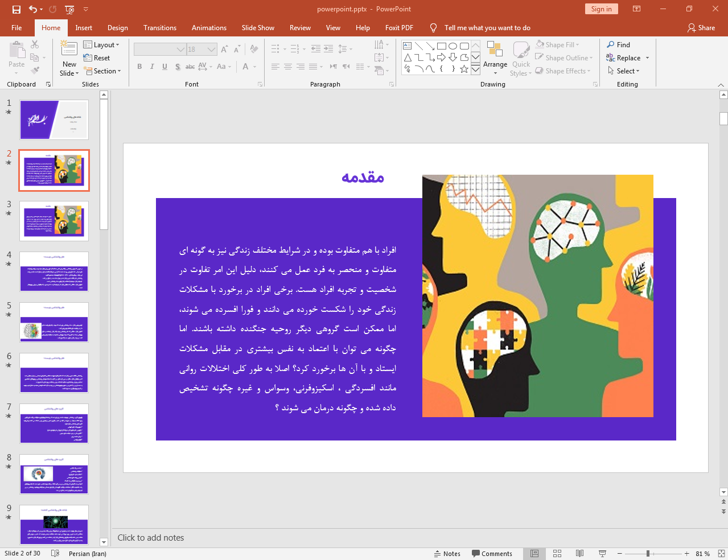Toggle center text alignment
The image size is (728, 560).
pyautogui.click(x=288, y=67)
